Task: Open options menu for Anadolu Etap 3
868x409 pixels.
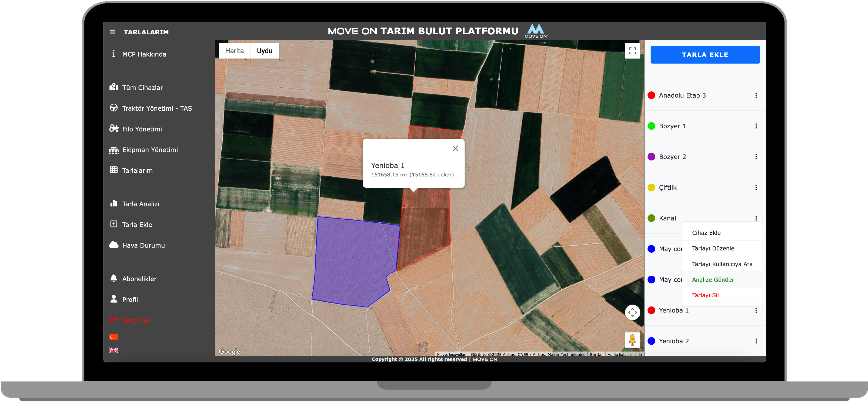Action: 756,95
